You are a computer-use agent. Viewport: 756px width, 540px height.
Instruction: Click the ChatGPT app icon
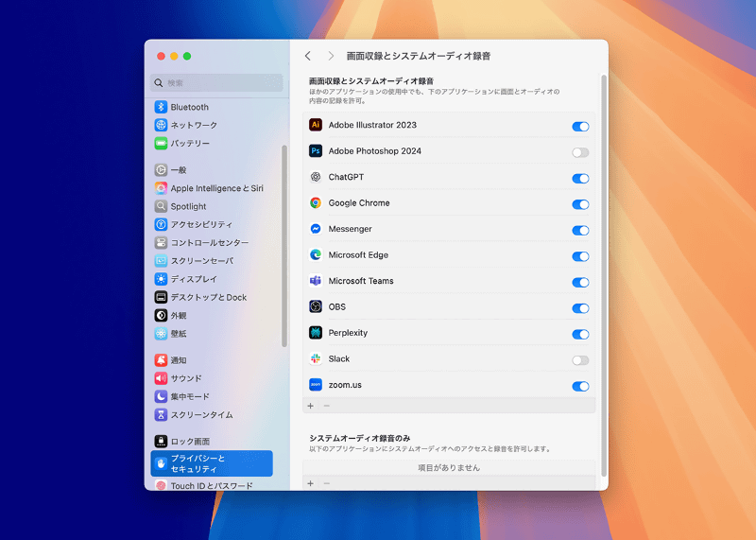tap(316, 177)
